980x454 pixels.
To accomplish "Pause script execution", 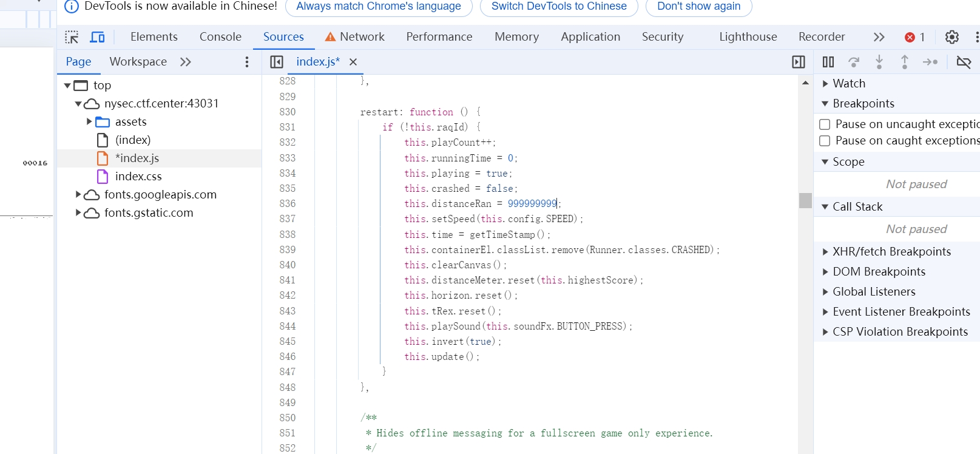I will [828, 62].
